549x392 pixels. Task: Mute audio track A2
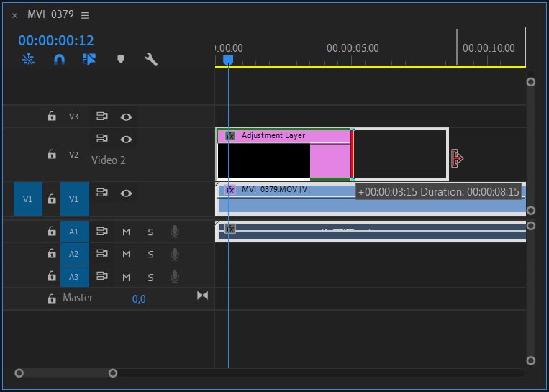[126, 255]
